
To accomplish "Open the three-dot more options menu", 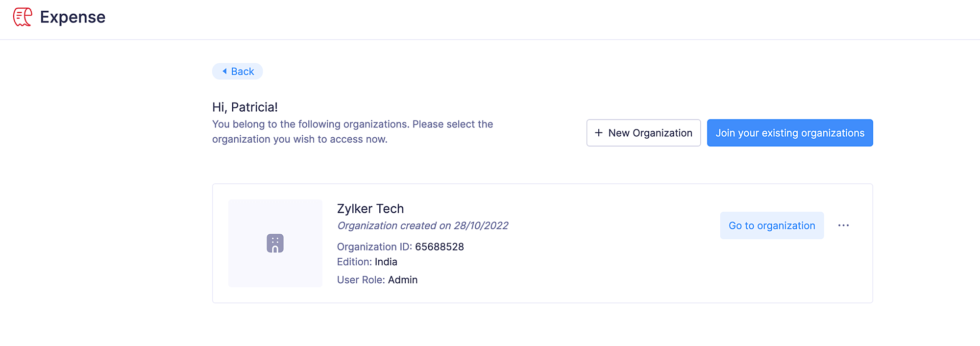I will pyautogui.click(x=843, y=225).
